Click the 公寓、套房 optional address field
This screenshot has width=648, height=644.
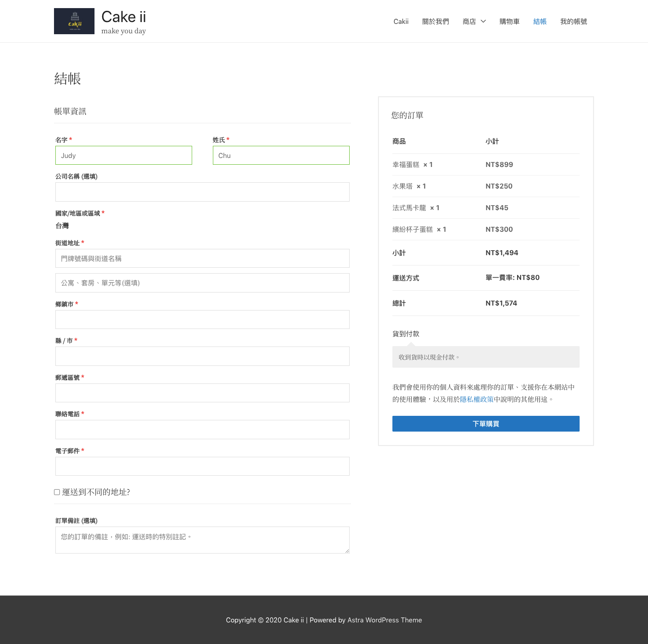[x=202, y=283]
